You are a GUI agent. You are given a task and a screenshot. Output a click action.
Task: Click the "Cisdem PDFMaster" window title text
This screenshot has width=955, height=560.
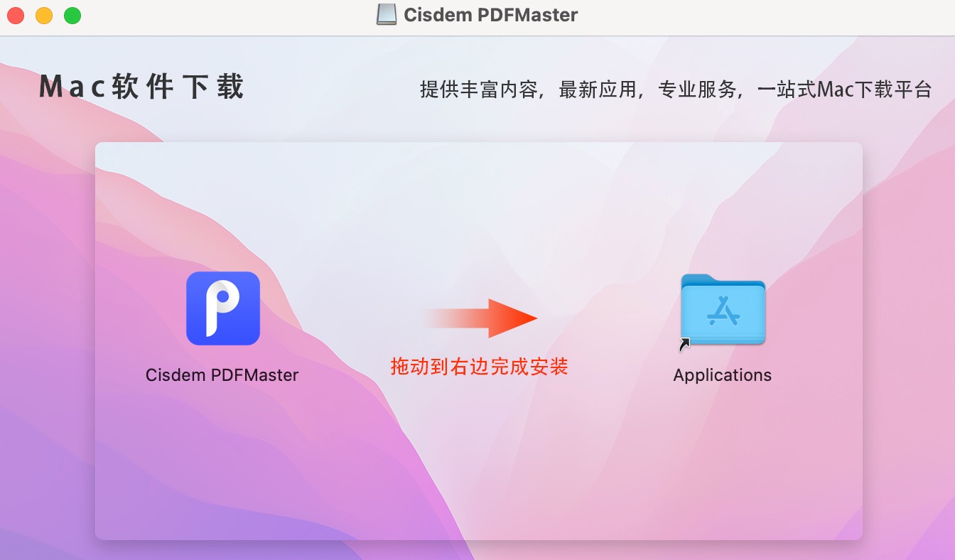[490, 14]
